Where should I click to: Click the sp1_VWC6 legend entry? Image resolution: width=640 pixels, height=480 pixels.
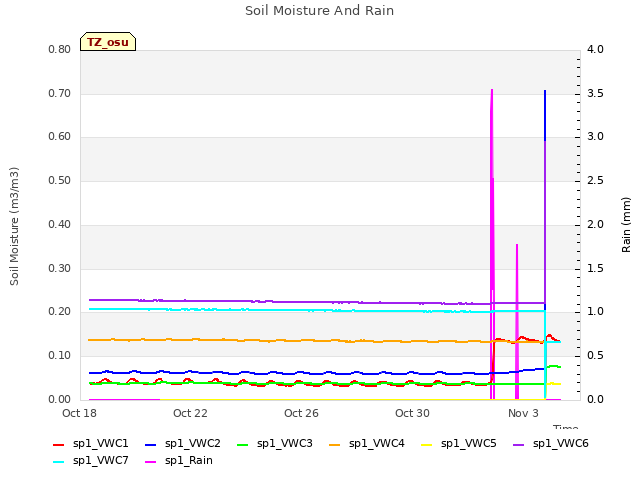(x=551, y=444)
